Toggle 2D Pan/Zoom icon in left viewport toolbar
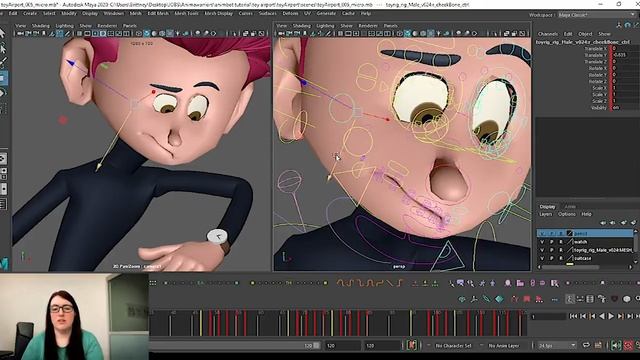640x360 pixels. (60, 33)
